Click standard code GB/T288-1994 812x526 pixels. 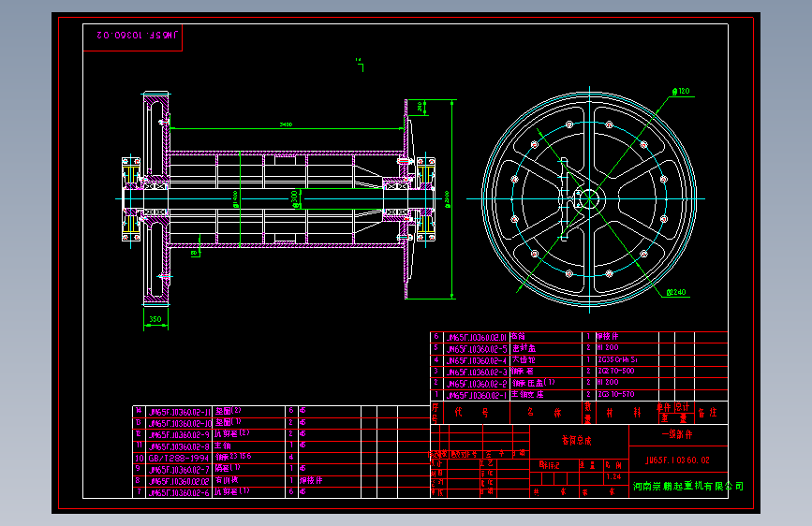coord(178,459)
